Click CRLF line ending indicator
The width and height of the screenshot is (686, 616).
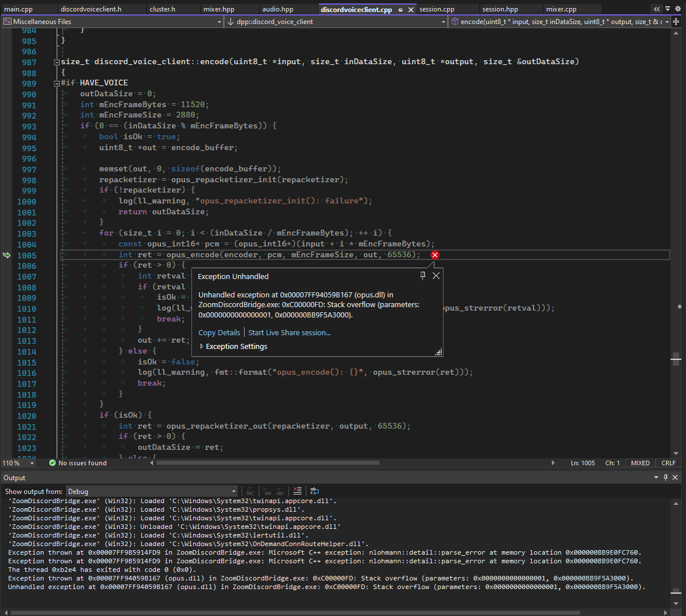click(x=668, y=463)
